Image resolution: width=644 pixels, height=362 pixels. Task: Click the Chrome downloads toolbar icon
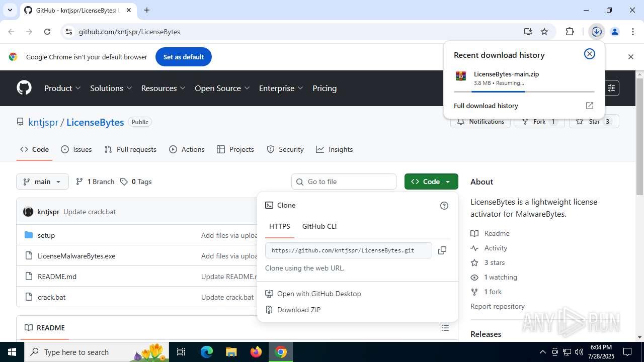coord(597,32)
